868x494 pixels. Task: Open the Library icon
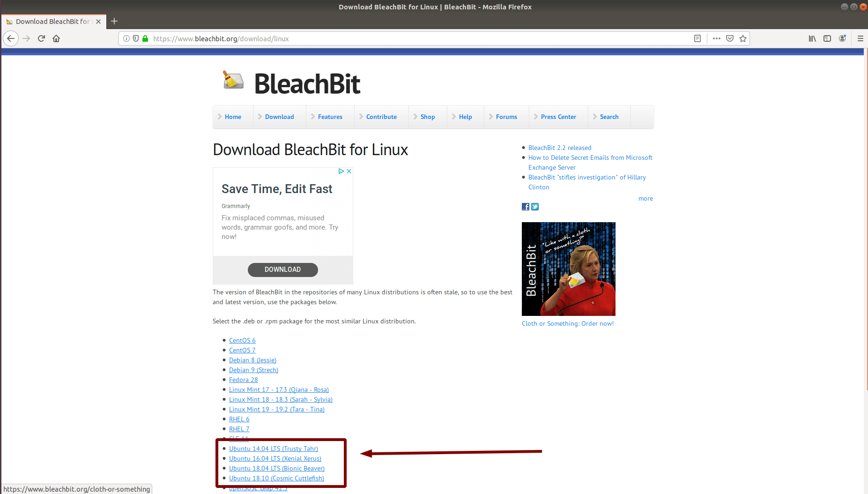(812, 38)
